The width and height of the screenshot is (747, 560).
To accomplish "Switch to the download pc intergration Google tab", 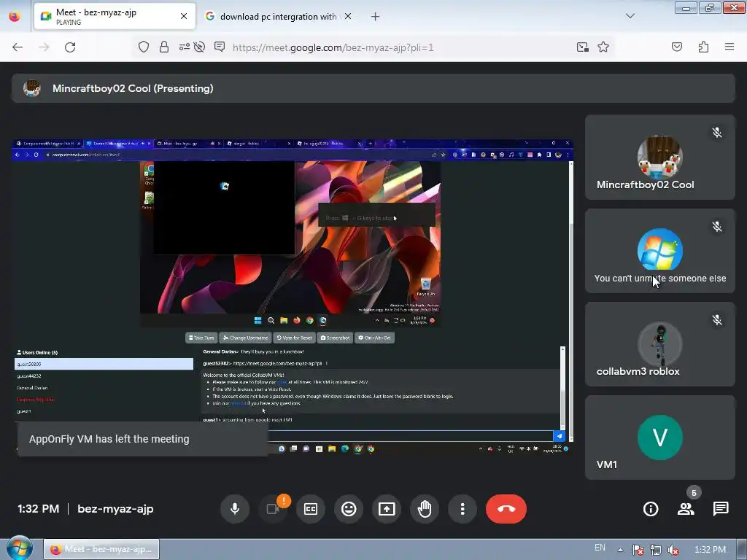I will 278,17.
